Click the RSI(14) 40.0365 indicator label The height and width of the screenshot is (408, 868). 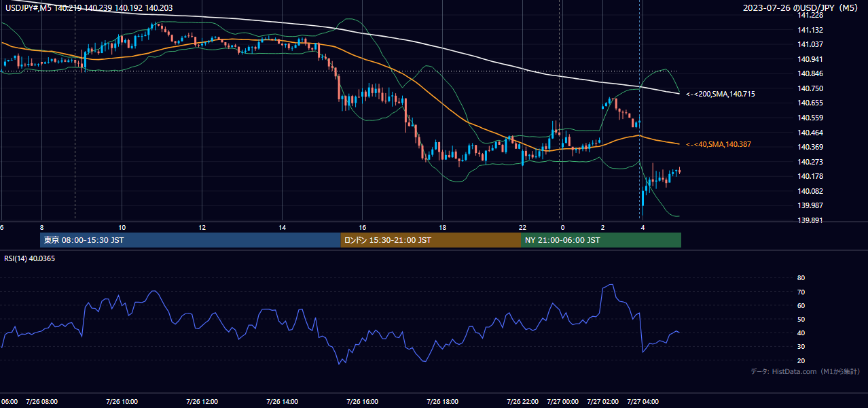click(x=29, y=258)
